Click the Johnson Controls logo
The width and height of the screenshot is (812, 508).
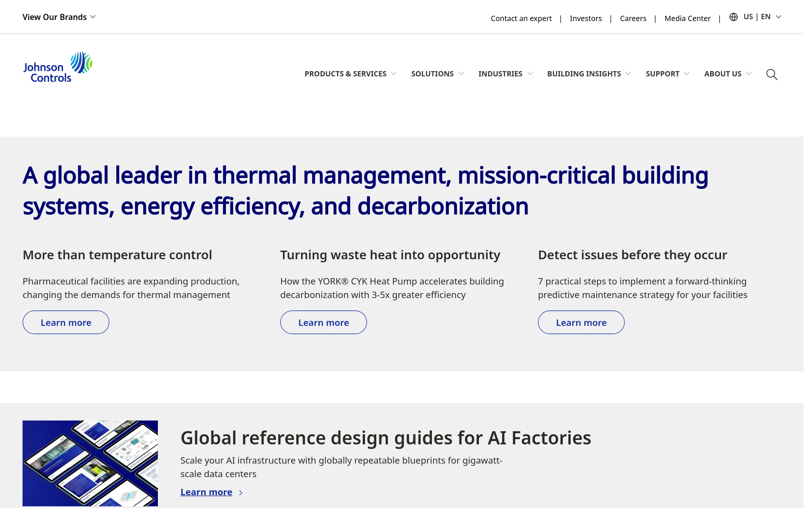point(58,67)
